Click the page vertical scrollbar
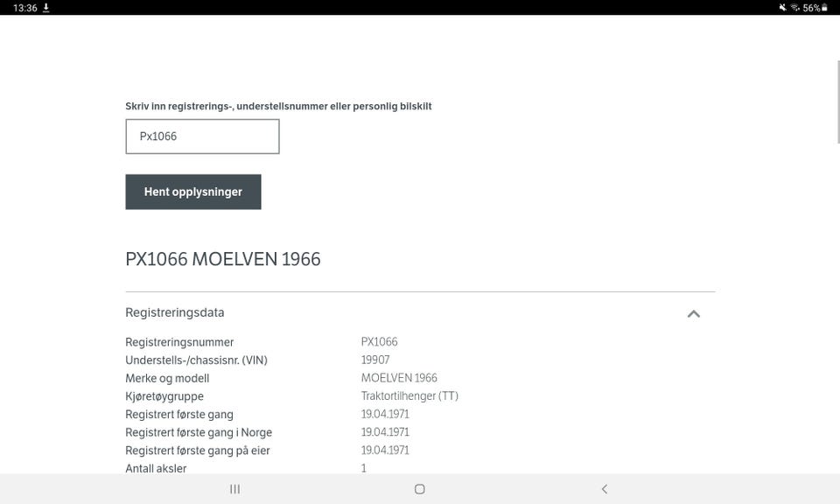840x504 pixels. coord(838,101)
